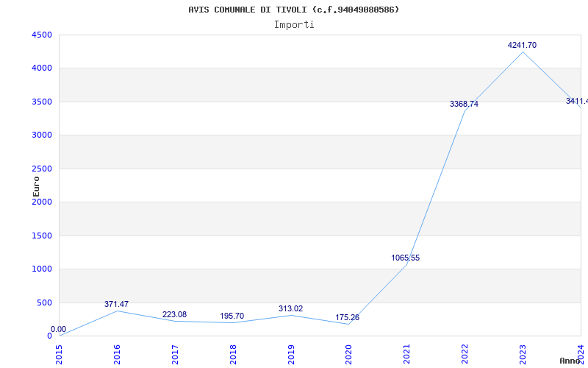The width and height of the screenshot is (588, 368).
Task: Select the 195.70 data label
Action: [232, 316]
